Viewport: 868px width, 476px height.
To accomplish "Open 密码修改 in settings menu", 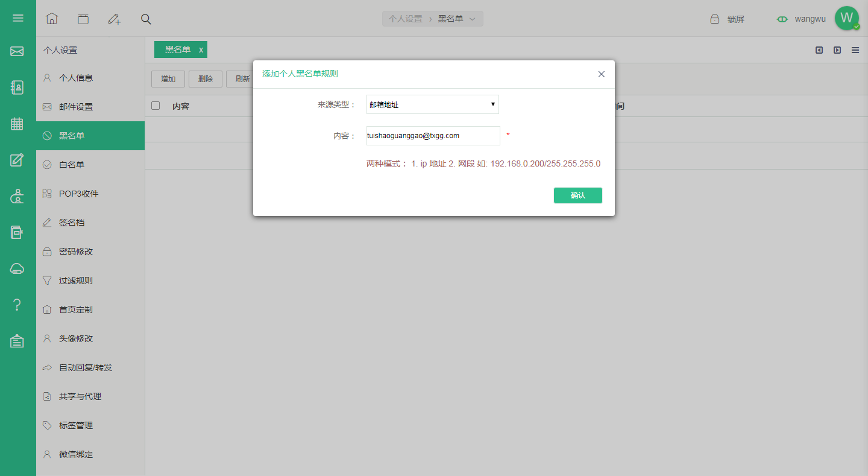I will (90, 252).
